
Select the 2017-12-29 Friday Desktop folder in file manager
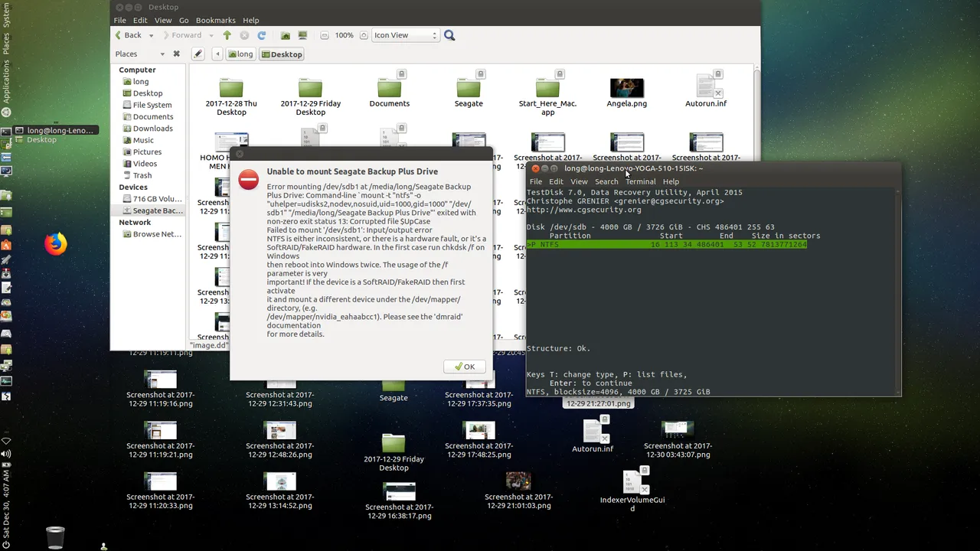310,87
